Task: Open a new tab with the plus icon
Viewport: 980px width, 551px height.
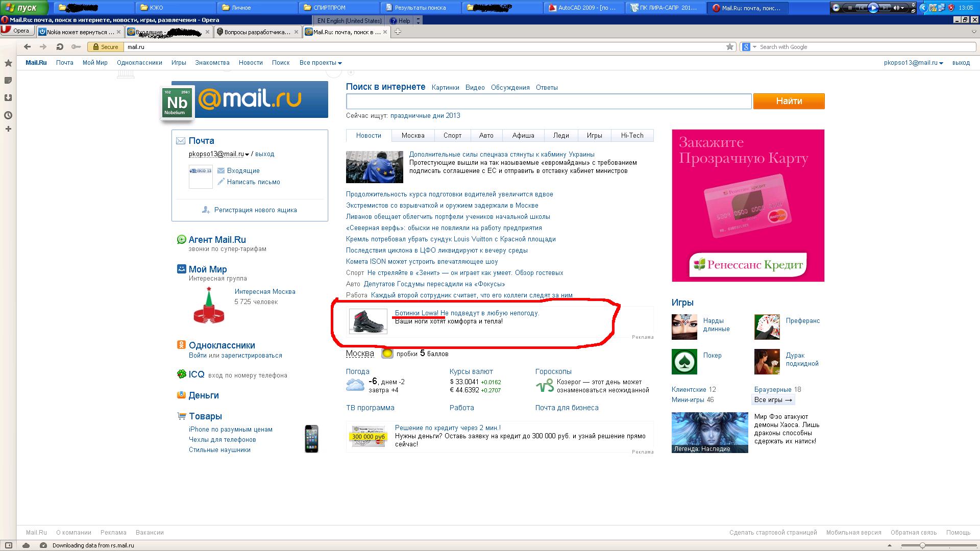Action: point(398,32)
